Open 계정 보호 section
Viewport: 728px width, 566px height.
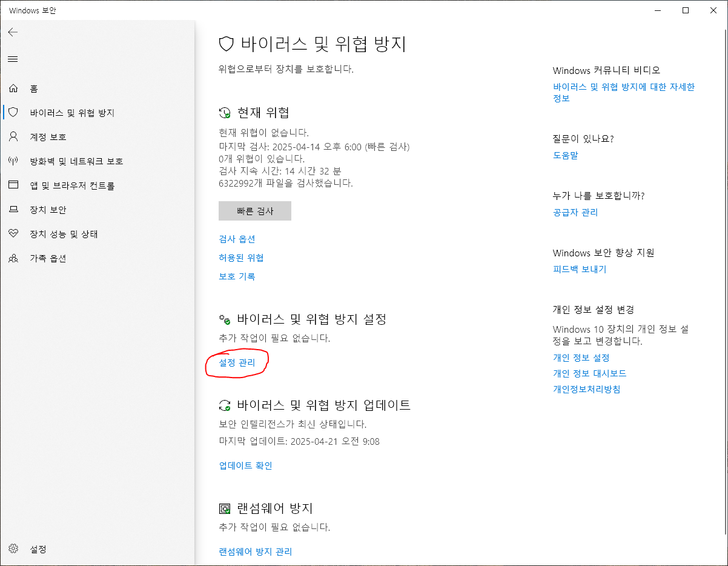[x=48, y=137]
